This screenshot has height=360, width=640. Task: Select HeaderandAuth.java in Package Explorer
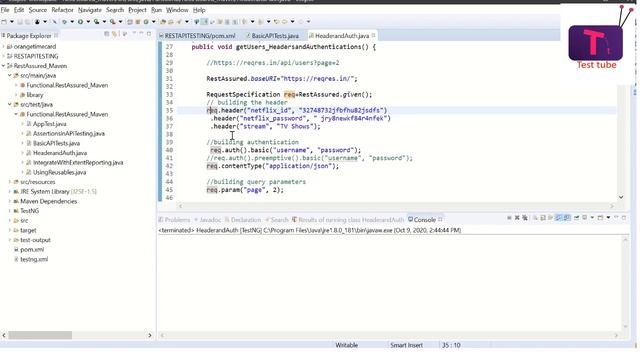(60, 153)
